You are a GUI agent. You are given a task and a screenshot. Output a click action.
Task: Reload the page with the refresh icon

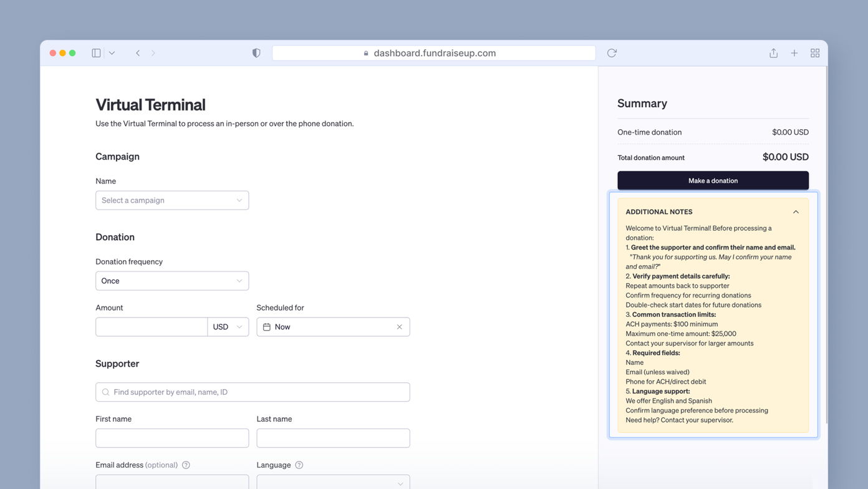(612, 53)
